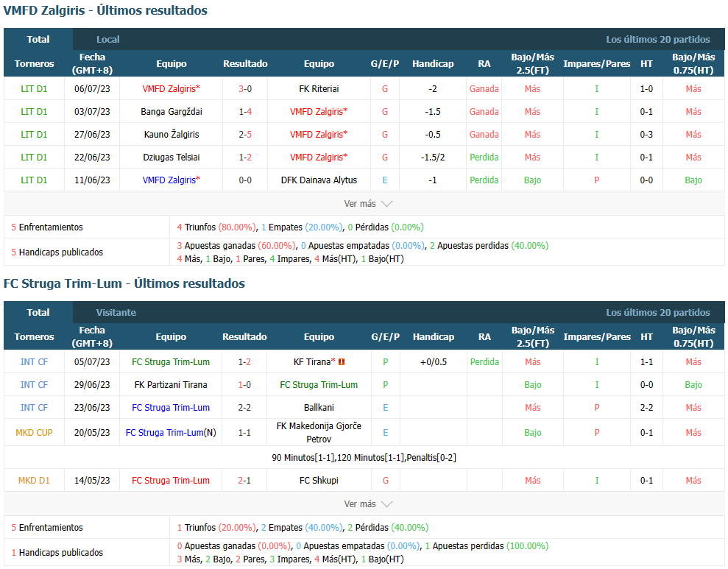This screenshot has height=569, width=728.
Task: Open FK Makedonija Gjorče Petrov link
Action: 319,432
